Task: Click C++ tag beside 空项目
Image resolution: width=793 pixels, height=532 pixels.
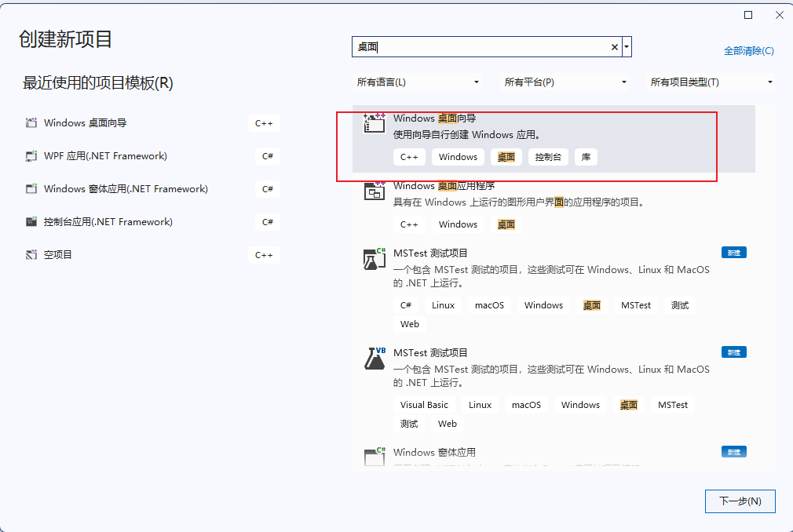Action: pos(264,255)
